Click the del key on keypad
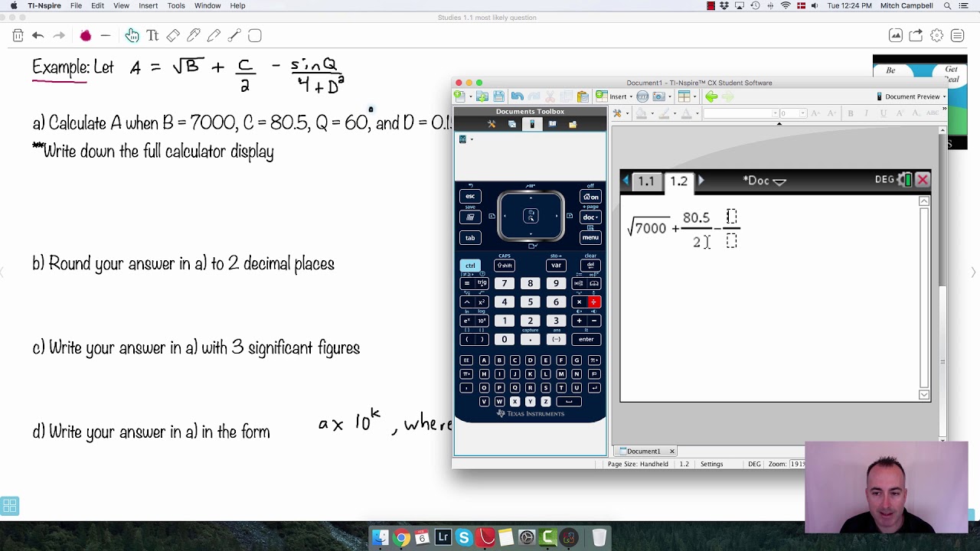 pyautogui.click(x=590, y=266)
